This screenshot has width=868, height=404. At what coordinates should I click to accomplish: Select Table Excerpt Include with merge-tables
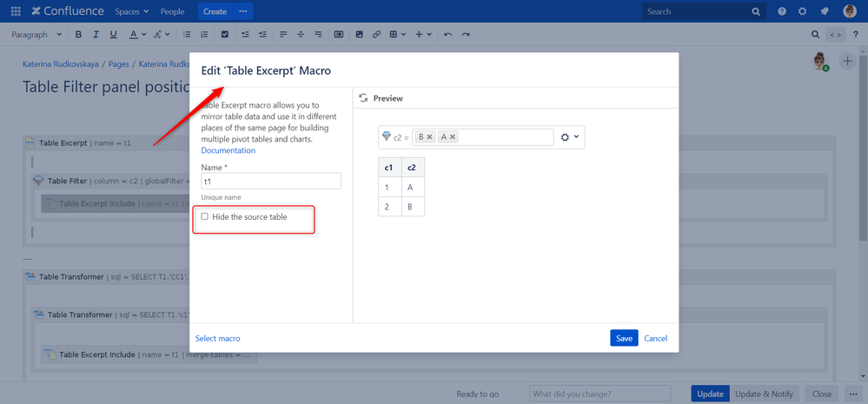[149, 354]
